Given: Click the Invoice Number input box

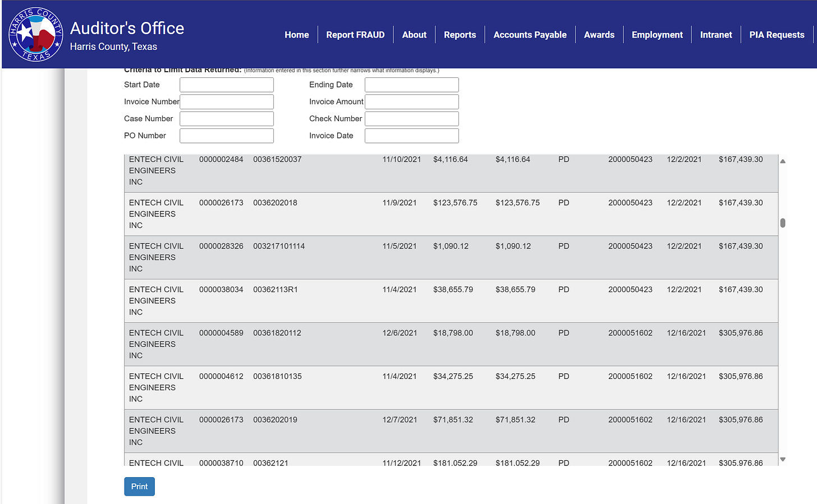Looking at the screenshot, I should 227,101.
